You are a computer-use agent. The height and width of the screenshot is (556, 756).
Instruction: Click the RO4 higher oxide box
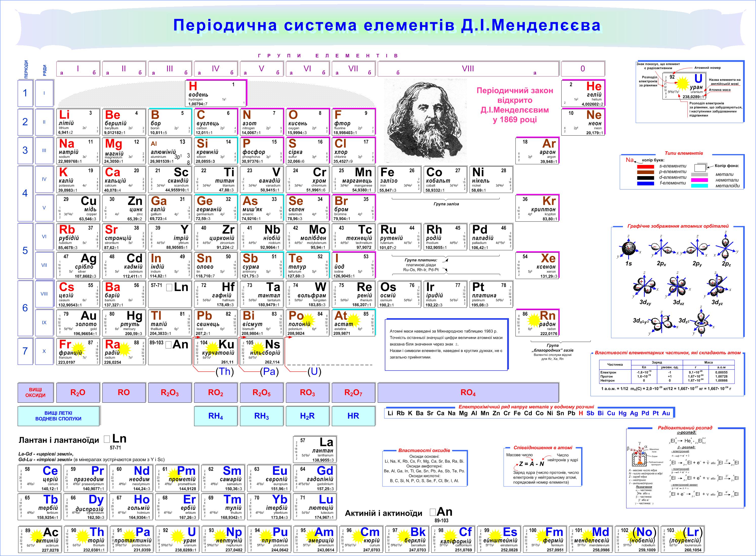[468, 392]
